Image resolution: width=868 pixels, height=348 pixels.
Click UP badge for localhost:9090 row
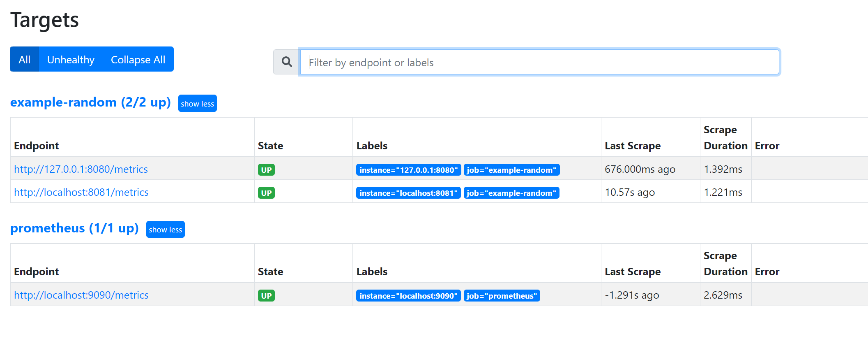pos(266,296)
